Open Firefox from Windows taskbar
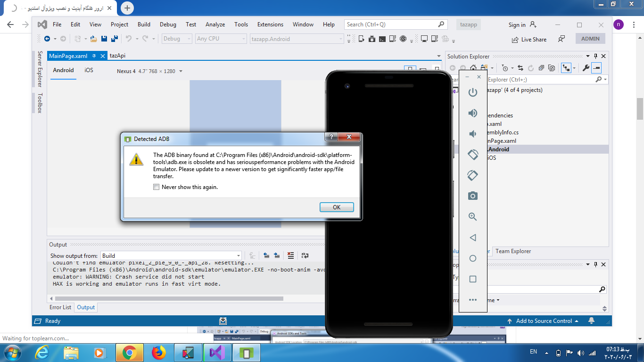 tap(159, 353)
